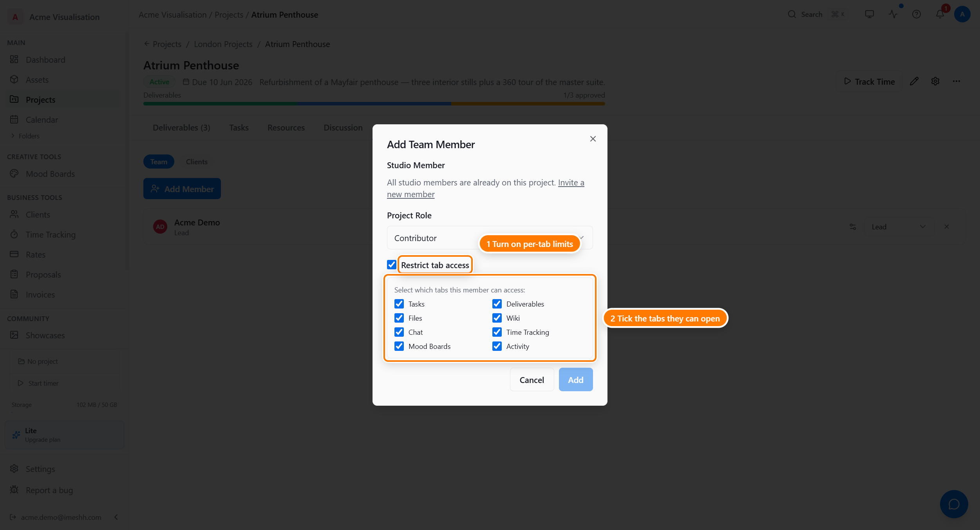Click the monitor icon in top bar

(x=870, y=14)
